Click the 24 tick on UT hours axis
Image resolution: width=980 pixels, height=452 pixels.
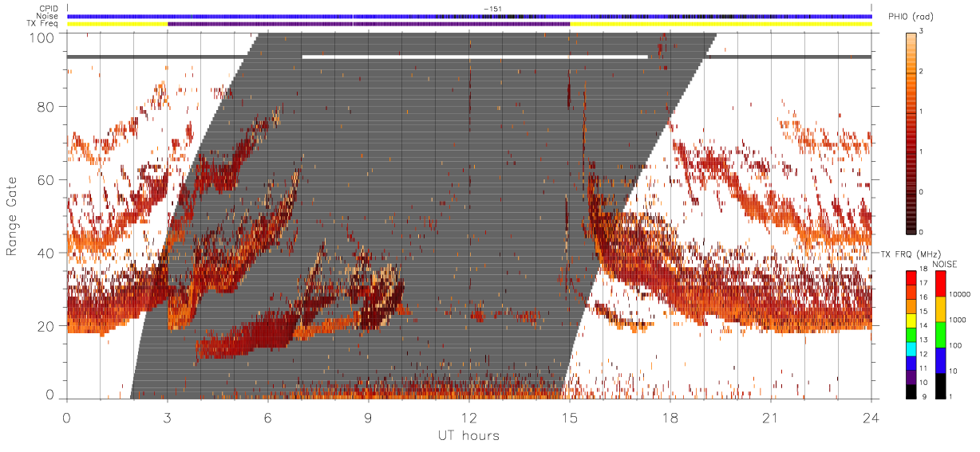pos(871,418)
